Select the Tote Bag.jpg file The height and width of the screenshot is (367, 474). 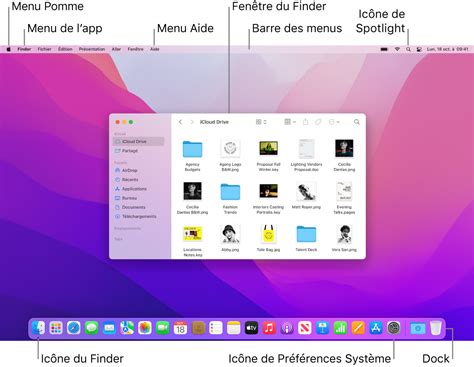[268, 234]
